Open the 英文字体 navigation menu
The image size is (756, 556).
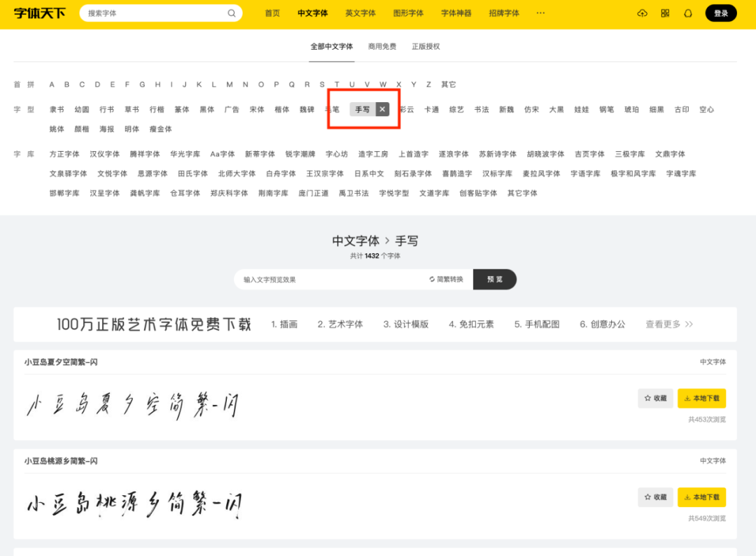[x=360, y=13]
